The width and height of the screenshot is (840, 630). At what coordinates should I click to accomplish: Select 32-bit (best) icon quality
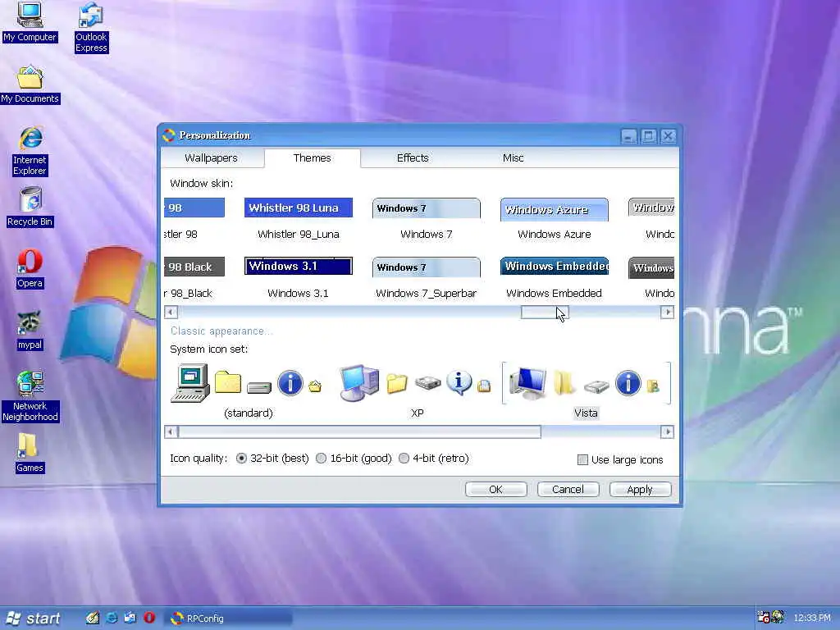(242, 459)
